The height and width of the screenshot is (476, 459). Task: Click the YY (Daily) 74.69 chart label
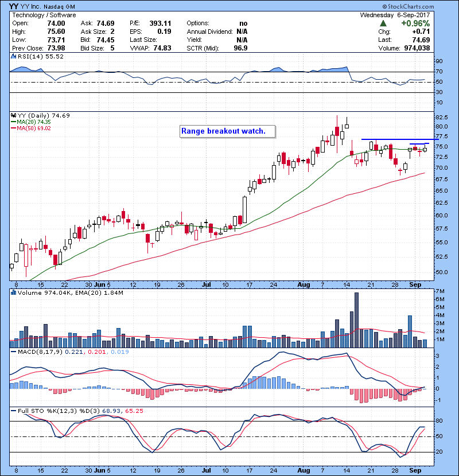[44, 116]
